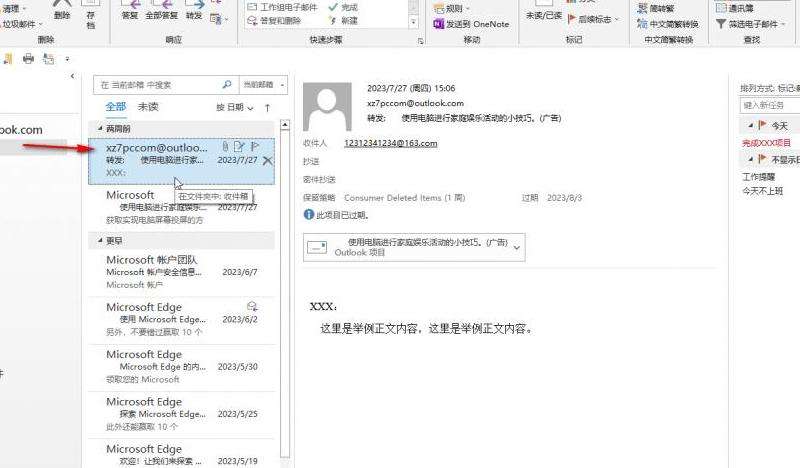Click the mail search input field
This screenshot has height=468, width=800.
(x=159, y=85)
